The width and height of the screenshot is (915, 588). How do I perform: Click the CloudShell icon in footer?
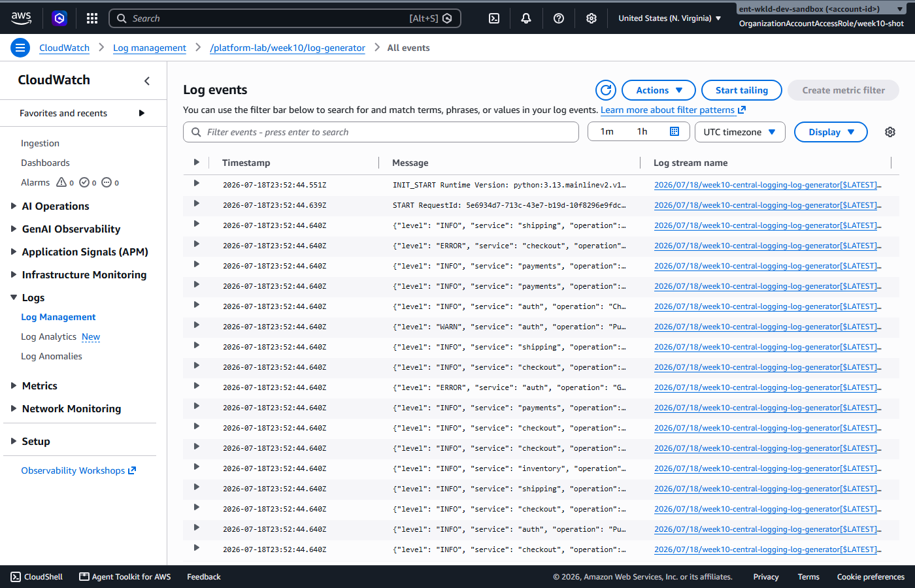tap(16, 577)
